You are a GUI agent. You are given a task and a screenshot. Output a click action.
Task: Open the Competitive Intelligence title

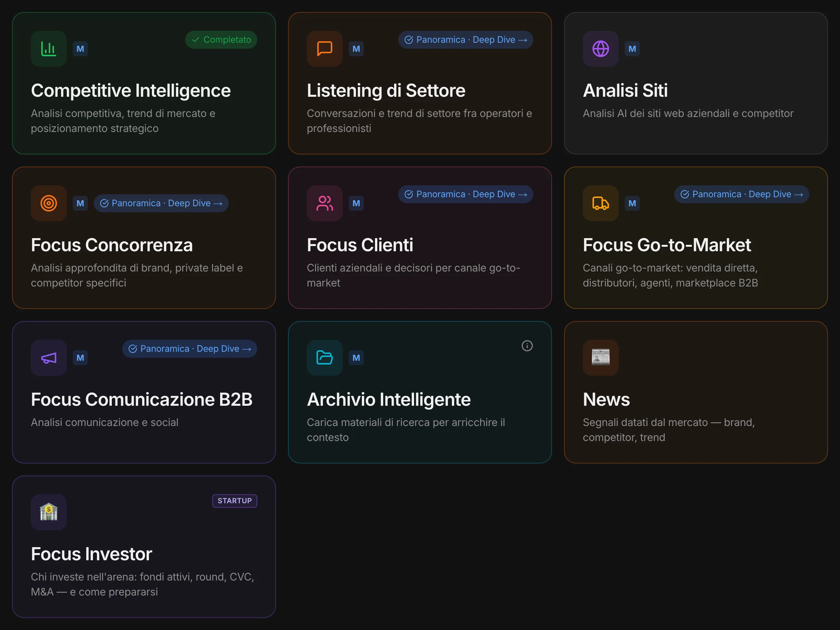(131, 91)
